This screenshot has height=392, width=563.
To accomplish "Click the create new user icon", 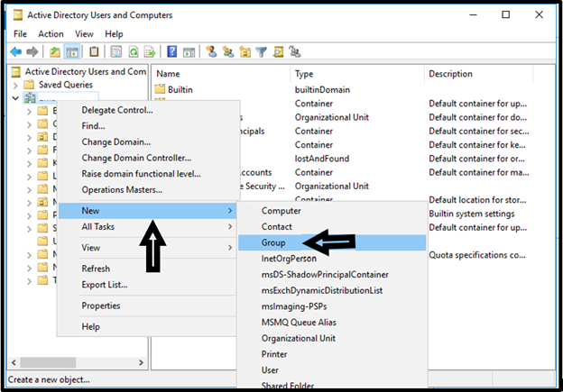I will click(x=211, y=51).
